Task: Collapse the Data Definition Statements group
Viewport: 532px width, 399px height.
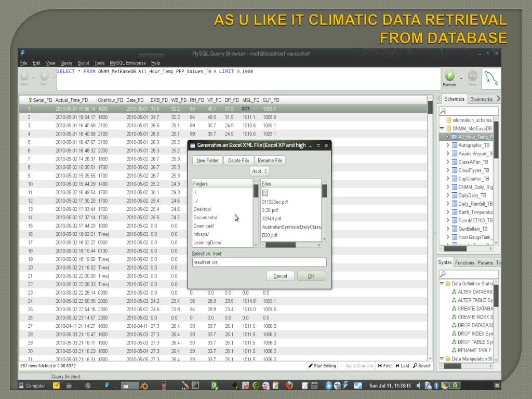Action: coord(442,283)
